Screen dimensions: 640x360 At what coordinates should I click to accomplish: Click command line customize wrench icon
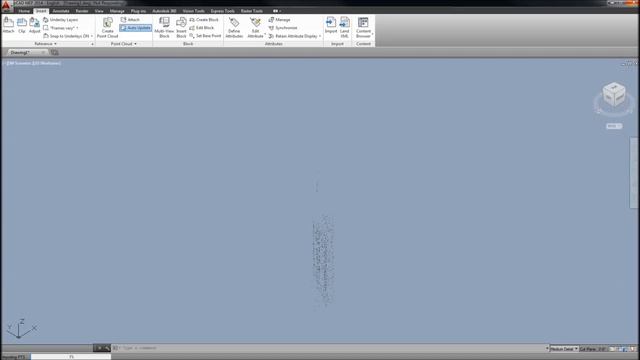tap(107, 348)
